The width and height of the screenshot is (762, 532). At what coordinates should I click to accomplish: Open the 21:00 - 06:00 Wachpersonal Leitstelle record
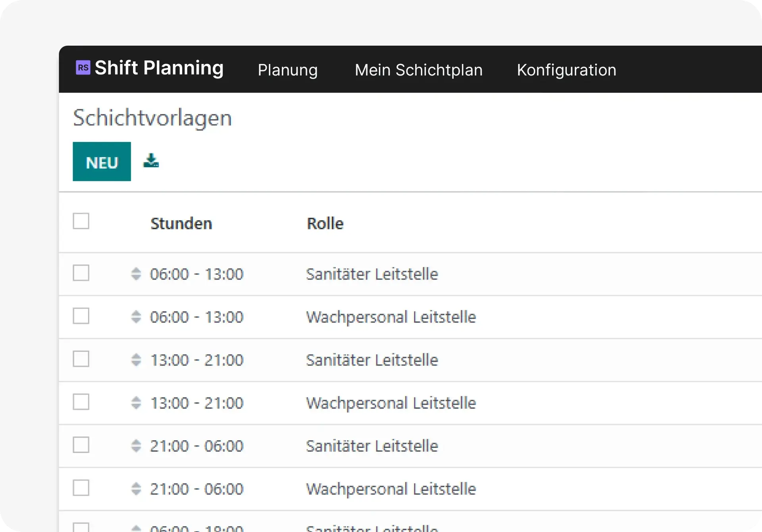(x=391, y=489)
